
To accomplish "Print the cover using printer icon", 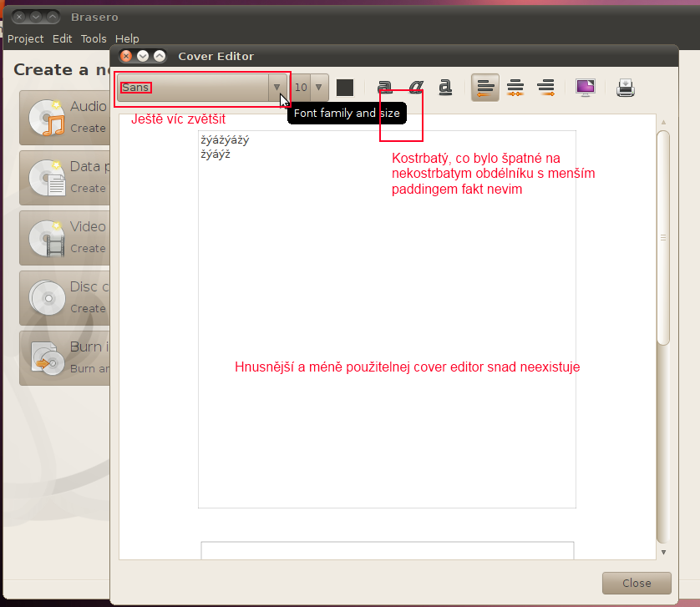I will [626, 87].
